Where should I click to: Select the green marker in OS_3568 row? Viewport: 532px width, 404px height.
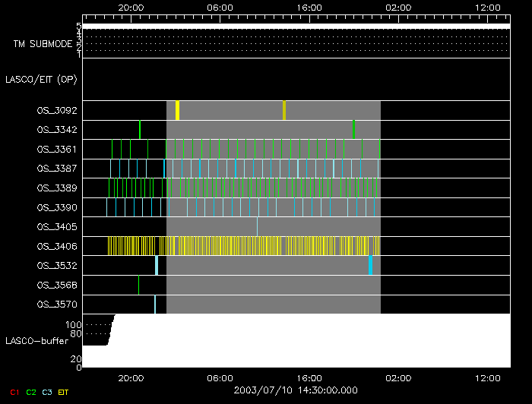click(x=138, y=285)
